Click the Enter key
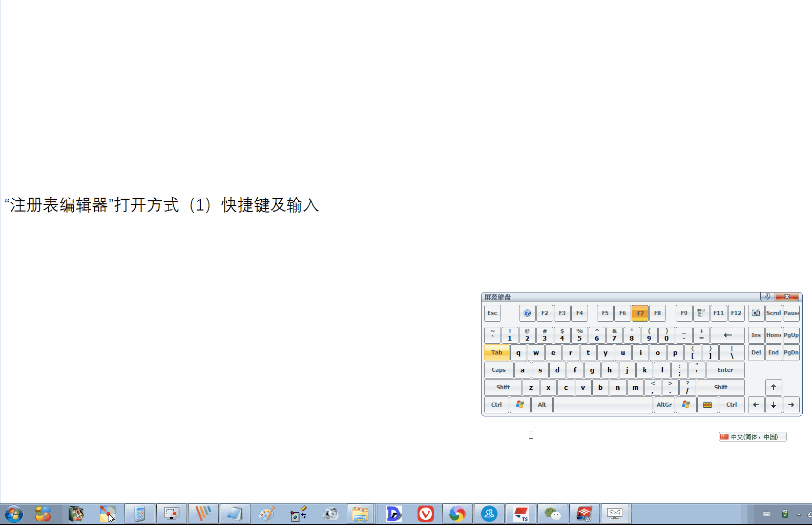 (x=725, y=370)
